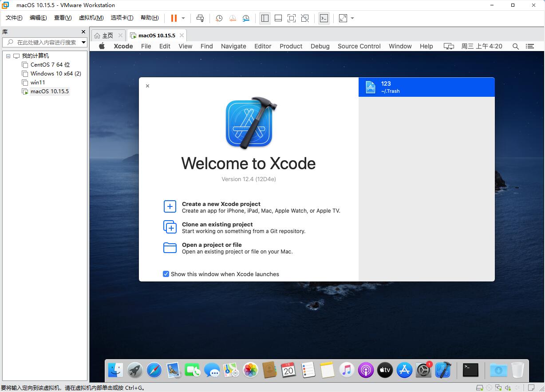Open the recent project named 123
Image resolution: width=545 pixels, height=392 pixels.
click(426, 87)
